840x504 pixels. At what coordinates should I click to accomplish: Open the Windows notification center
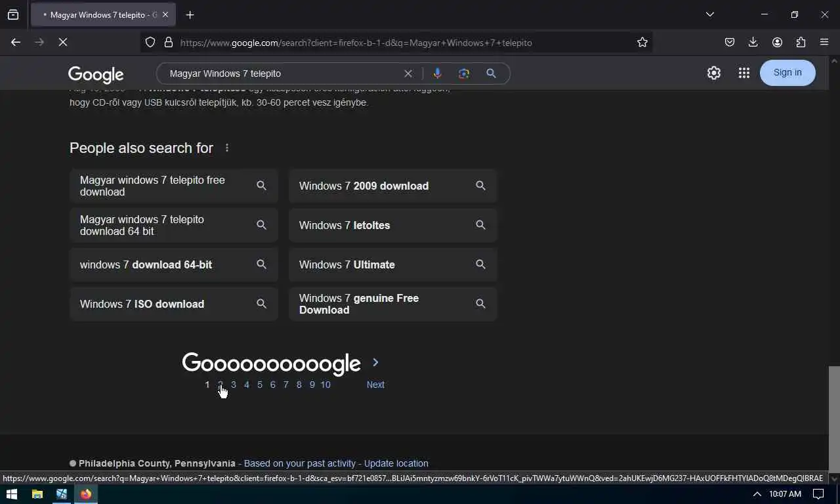[818, 494]
